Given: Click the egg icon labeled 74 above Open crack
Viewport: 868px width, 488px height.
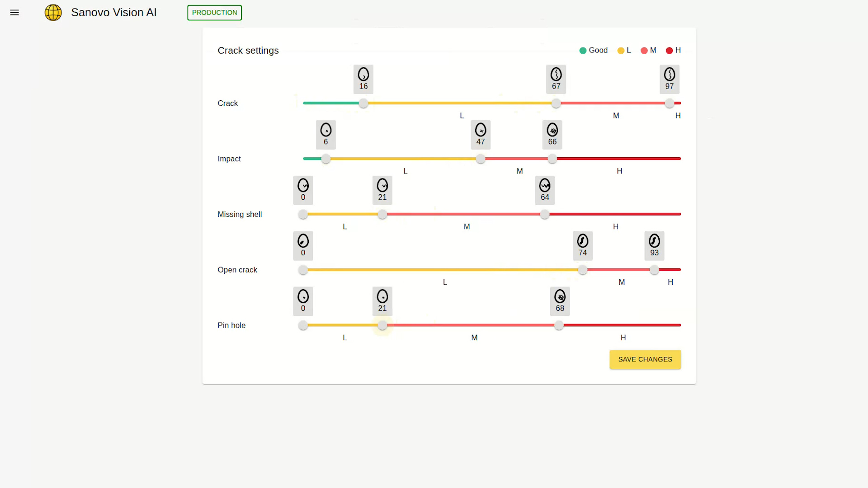Looking at the screenshot, I should coord(582,246).
